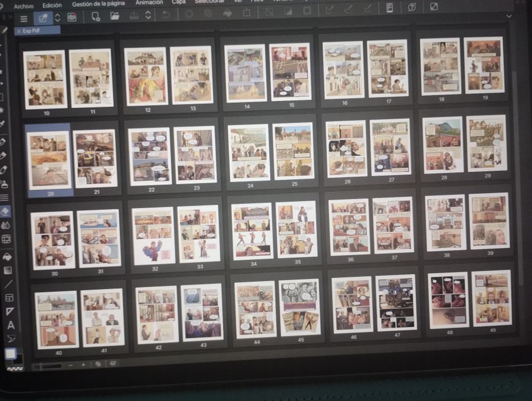
Task: Select page 38 thumbnail
Action: point(446,223)
